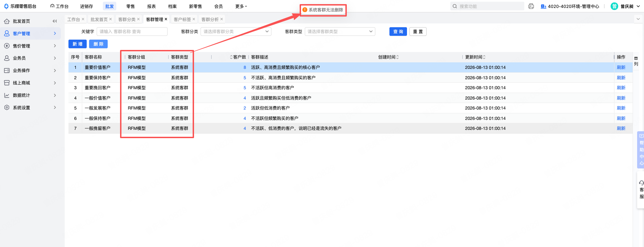644x247 pixels.
Task: Click customer count 8 for 重要价值客户
Action: tap(245, 68)
